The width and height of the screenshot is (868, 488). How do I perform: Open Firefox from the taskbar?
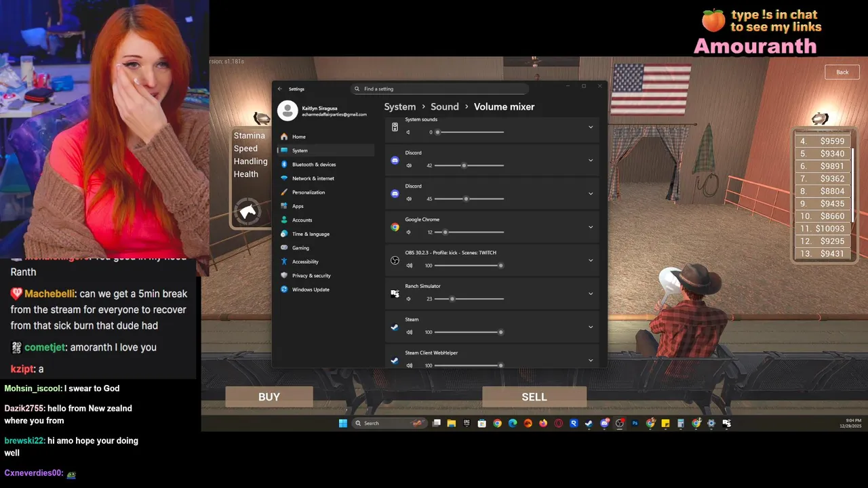[542, 423]
